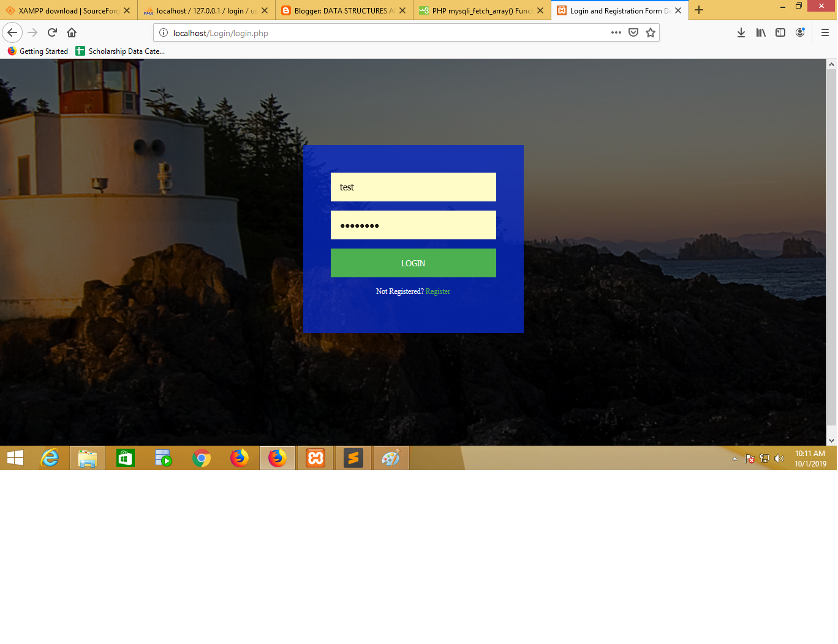
Task: Click the Home icon in the toolbar
Action: (x=72, y=32)
